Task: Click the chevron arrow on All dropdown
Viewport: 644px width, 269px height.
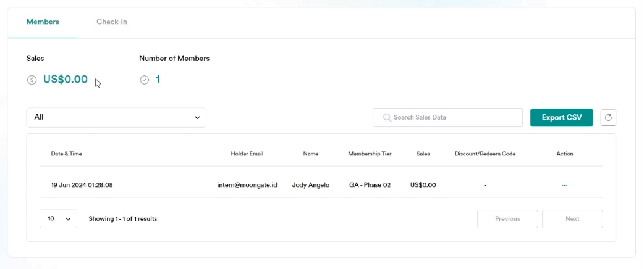Action: [x=197, y=117]
